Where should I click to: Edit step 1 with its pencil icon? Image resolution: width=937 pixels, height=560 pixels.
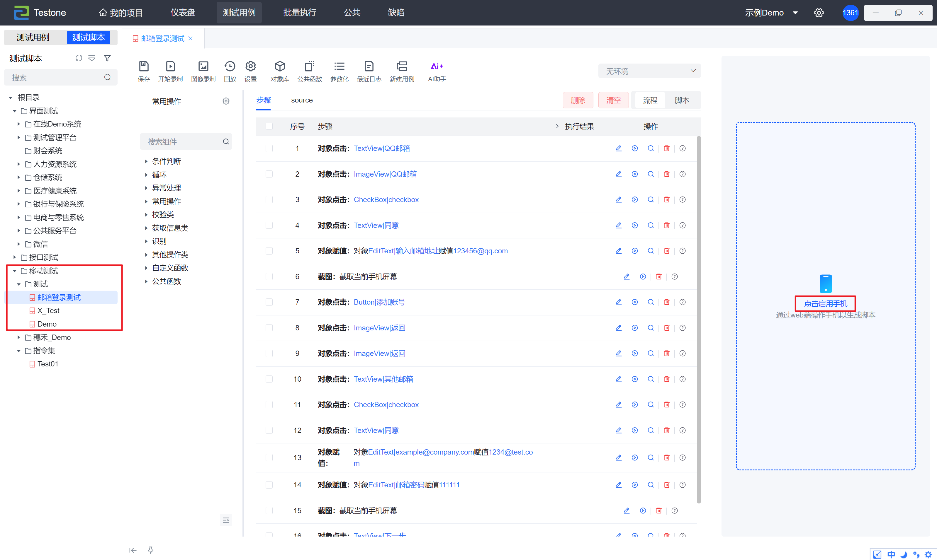coord(619,148)
